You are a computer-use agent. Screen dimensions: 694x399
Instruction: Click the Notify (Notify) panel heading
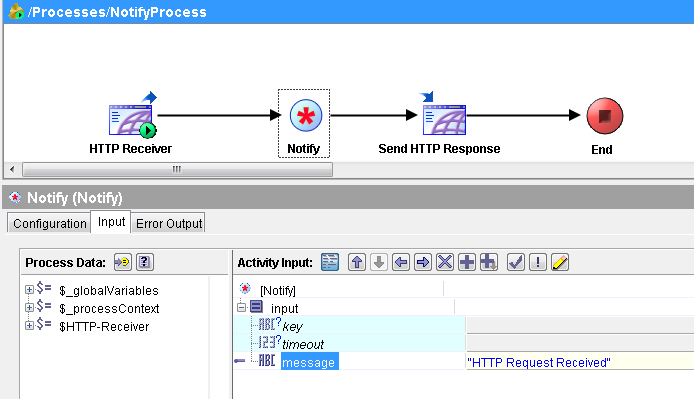[75, 198]
